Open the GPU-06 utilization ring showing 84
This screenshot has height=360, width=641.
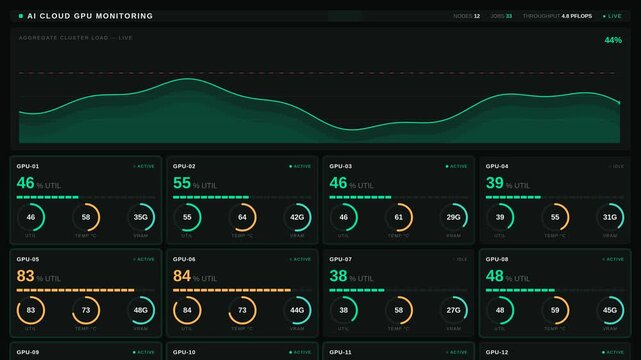point(187,310)
